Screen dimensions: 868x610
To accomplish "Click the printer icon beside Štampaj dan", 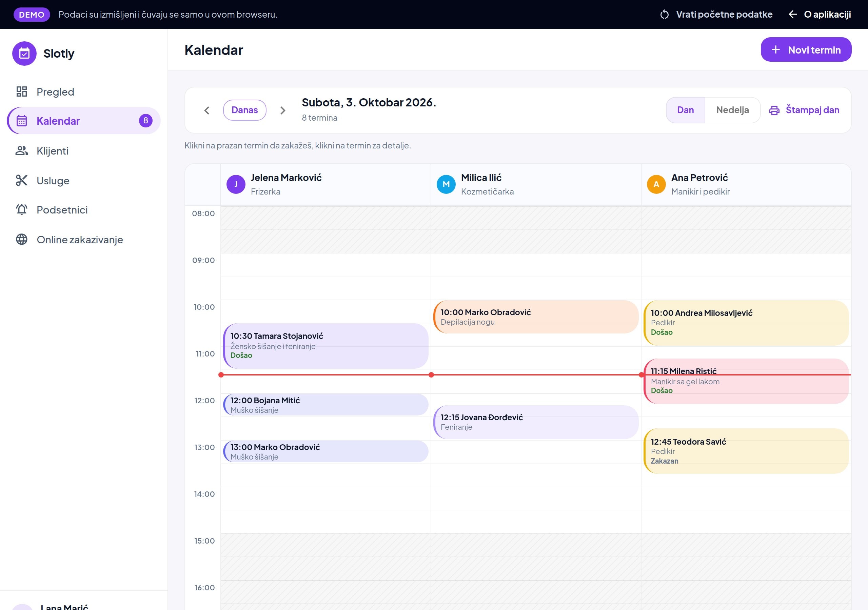I will pyautogui.click(x=774, y=110).
